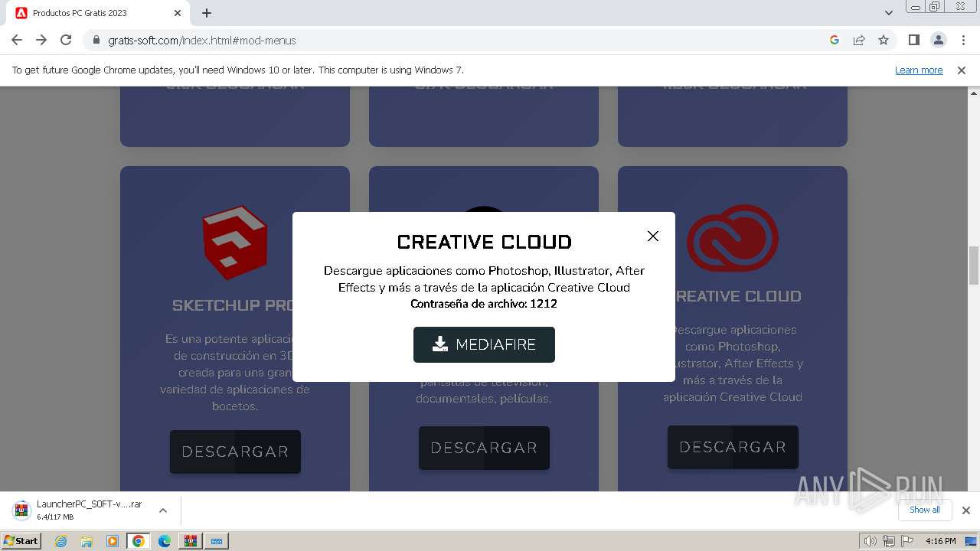Image resolution: width=980 pixels, height=551 pixels.
Task: Open on-screen keyboard taskbar icon
Action: click(217, 541)
